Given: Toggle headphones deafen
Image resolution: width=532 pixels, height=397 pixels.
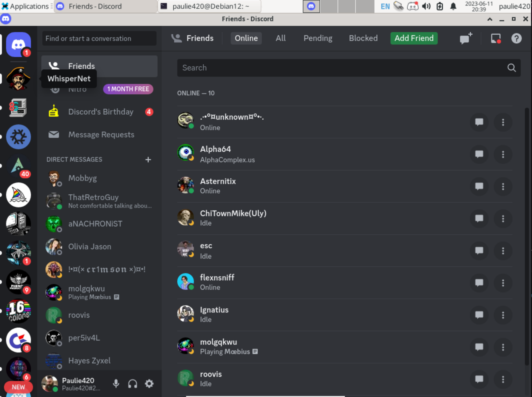Looking at the screenshot, I should [133, 384].
